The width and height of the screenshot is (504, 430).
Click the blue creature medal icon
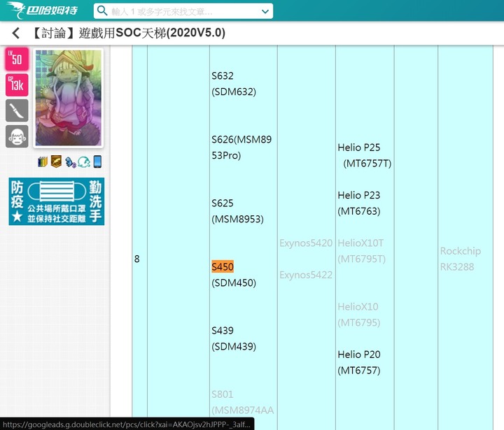[x=71, y=162]
